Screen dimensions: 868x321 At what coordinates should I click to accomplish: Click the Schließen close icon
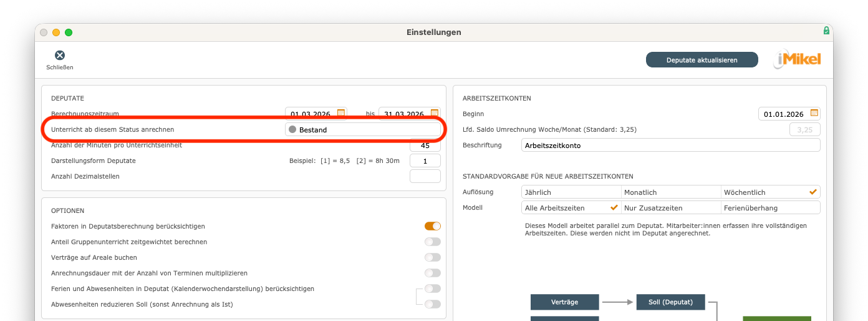click(60, 56)
